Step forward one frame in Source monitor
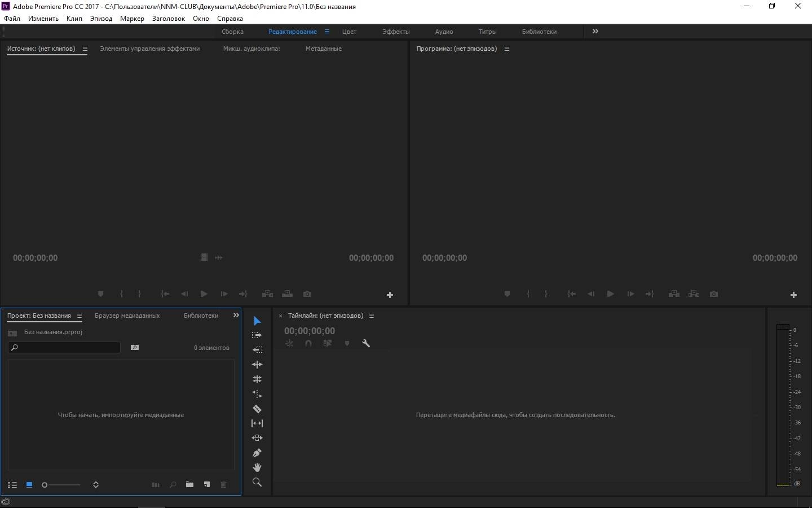 pyautogui.click(x=224, y=294)
